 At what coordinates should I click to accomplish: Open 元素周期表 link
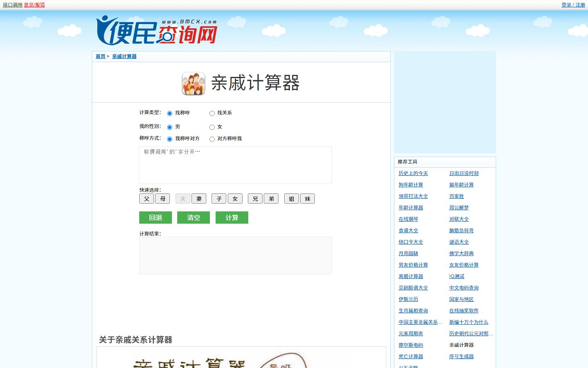point(411,334)
